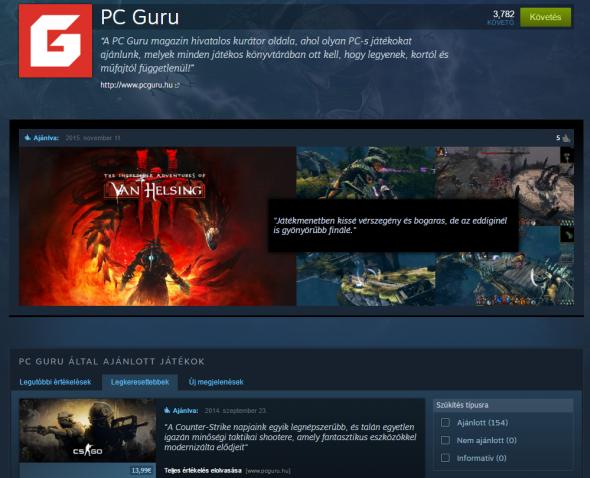Click the 2015. november 11 date in banner
Screen dimensions: 590x478
[93, 138]
